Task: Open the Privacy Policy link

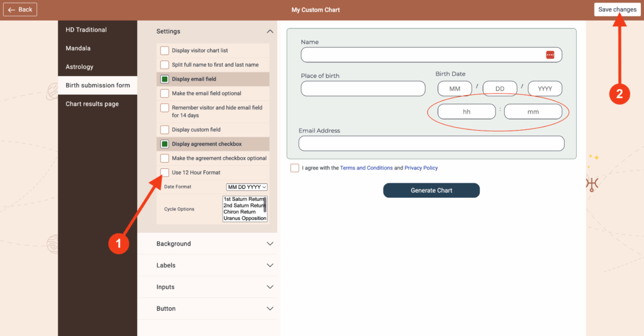Action: pyautogui.click(x=421, y=168)
